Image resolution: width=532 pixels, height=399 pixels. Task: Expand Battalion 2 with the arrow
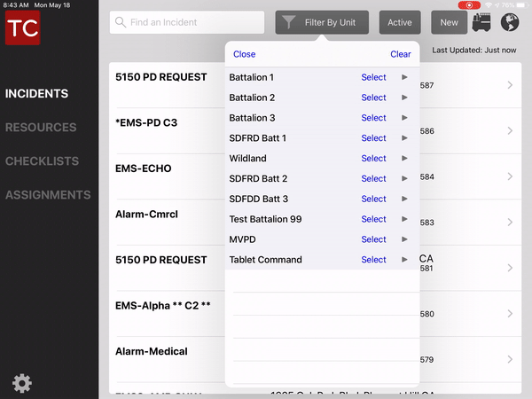tap(405, 98)
